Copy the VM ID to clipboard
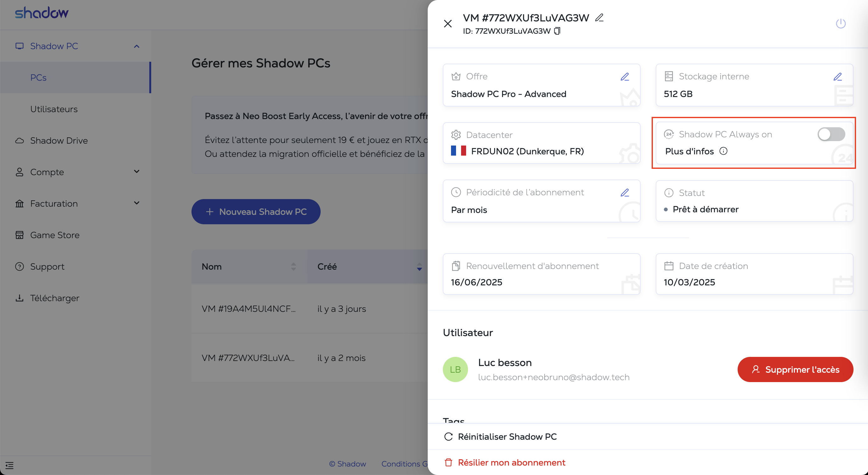Screen dimensions: 868x475 point(557,31)
